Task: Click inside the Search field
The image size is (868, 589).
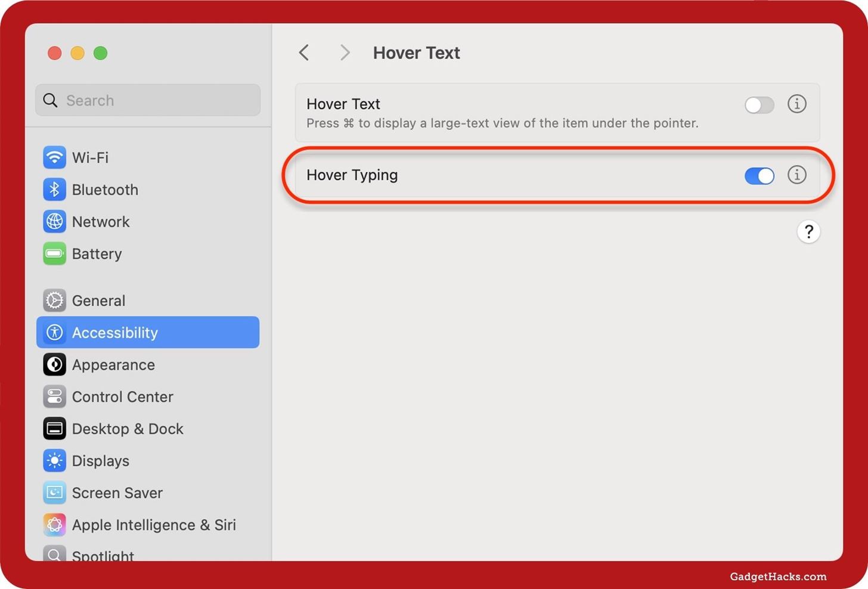Action: coord(147,100)
